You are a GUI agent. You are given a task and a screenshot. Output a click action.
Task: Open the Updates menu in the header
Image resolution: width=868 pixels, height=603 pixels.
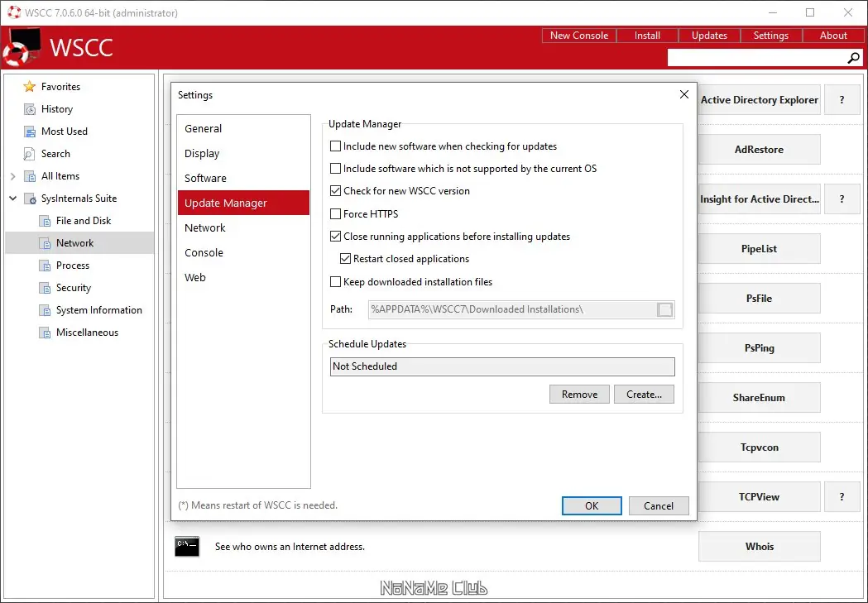tap(708, 35)
